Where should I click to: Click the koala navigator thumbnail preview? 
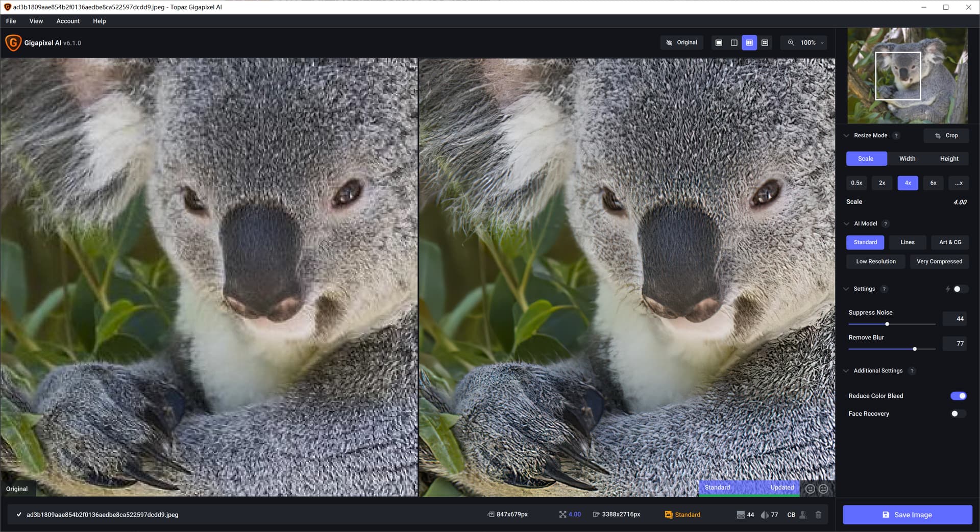click(x=907, y=75)
